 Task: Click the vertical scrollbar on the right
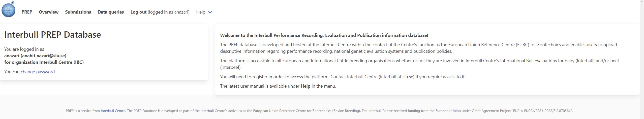click(642, 50)
